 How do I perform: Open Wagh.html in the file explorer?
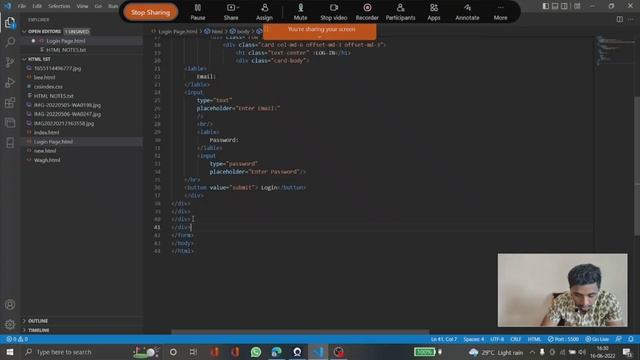point(82,160)
